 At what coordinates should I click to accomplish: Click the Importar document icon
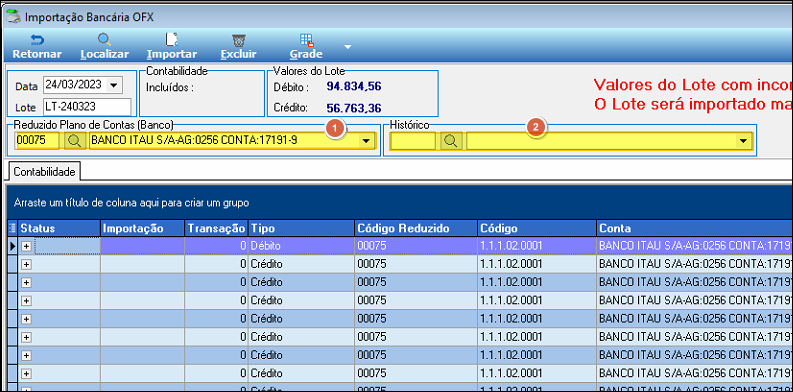tap(172, 39)
